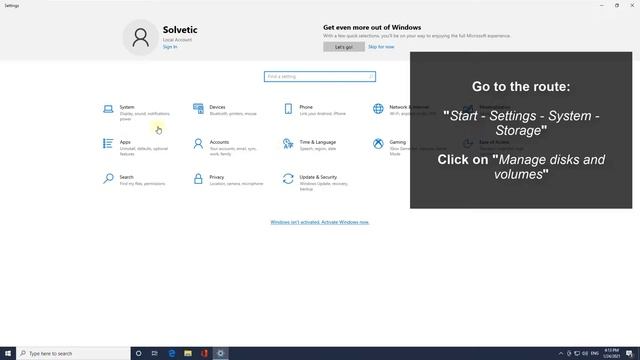Click the network icon in system tray
This screenshot has height=360, width=640.
pyautogui.click(x=577, y=353)
